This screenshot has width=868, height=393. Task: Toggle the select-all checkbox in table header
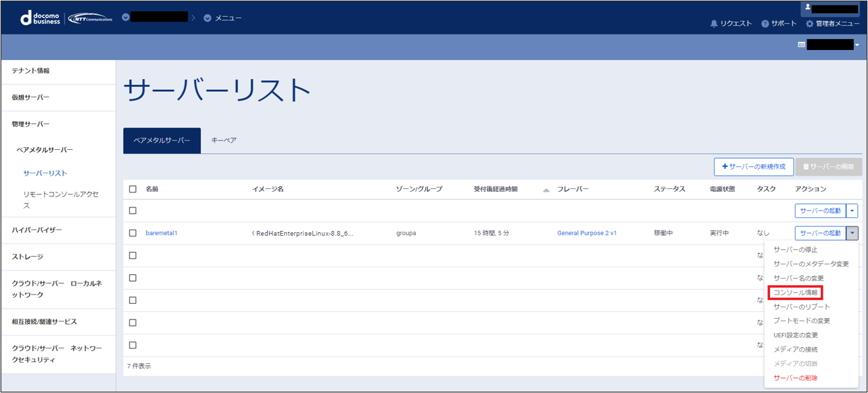(132, 189)
